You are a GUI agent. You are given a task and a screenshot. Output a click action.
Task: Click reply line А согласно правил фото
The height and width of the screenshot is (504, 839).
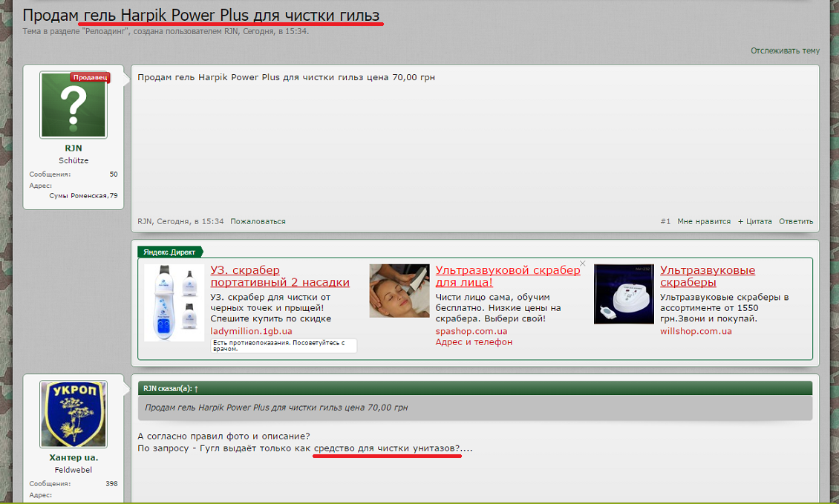tap(223, 436)
